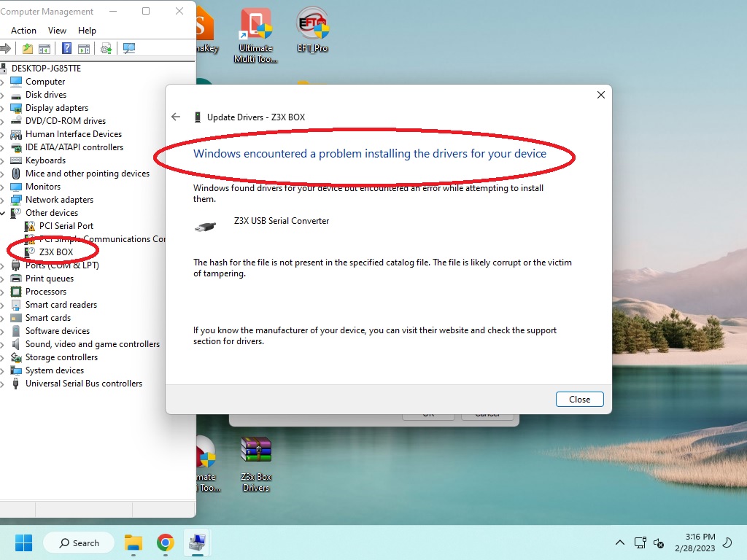Image resolution: width=747 pixels, height=560 pixels.
Task: Open Help via blue question mark icon
Action: 66,48
